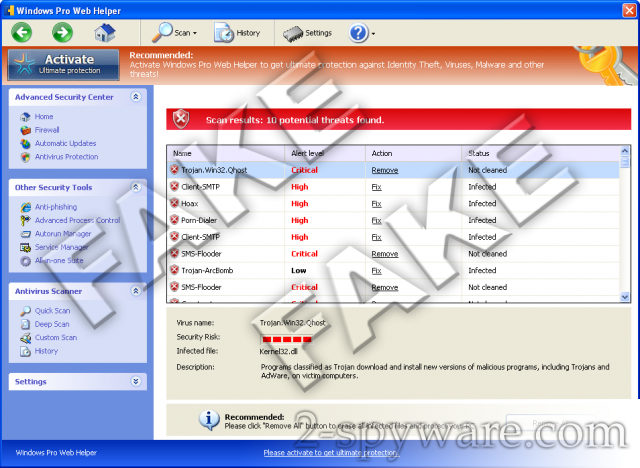
Task: Collapse the Antivirus Scanner panel
Action: (136, 291)
